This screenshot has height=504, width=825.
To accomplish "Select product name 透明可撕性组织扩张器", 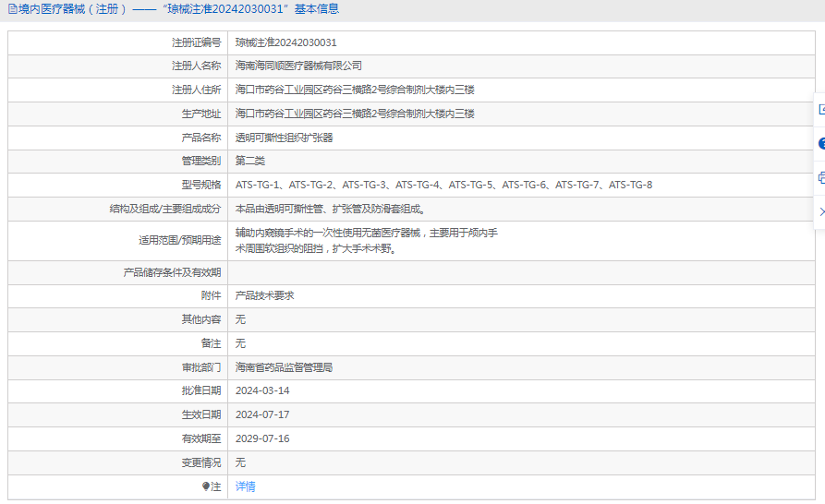I will tap(285, 138).
